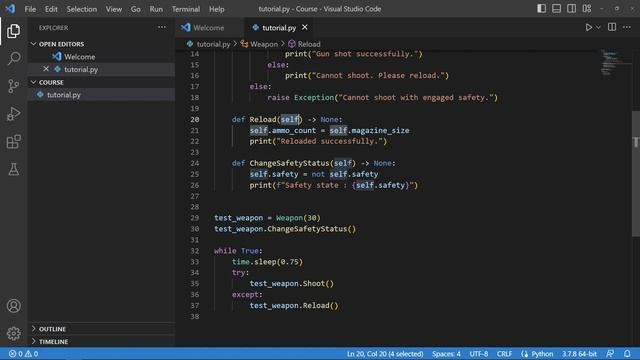Viewport: 640px width, 360px height.
Task: Open the Run and Debug view icon
Action: click(x=13, y=114)
